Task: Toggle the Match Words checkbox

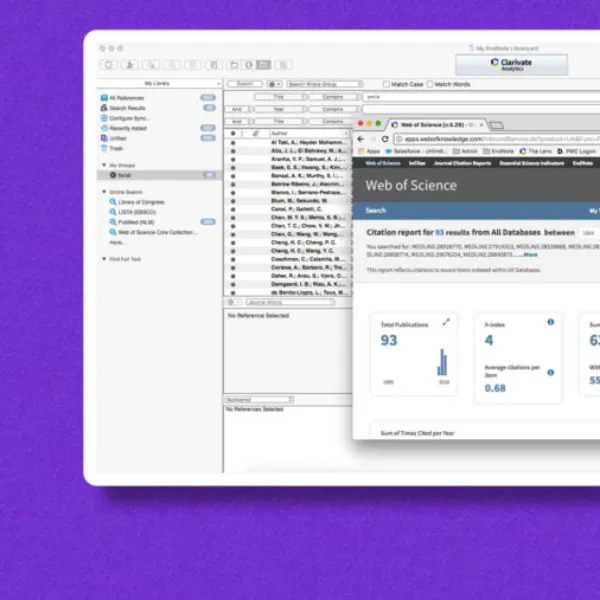Action: point(430,84)
